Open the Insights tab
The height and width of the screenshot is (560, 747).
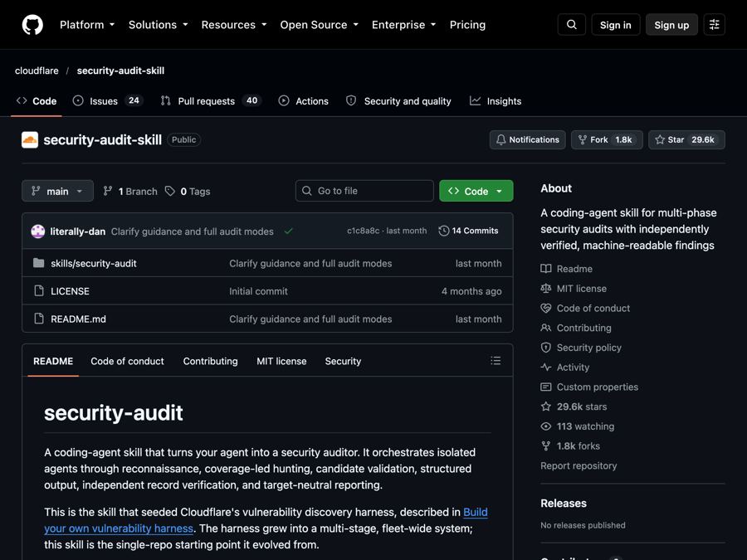(496, 101)
